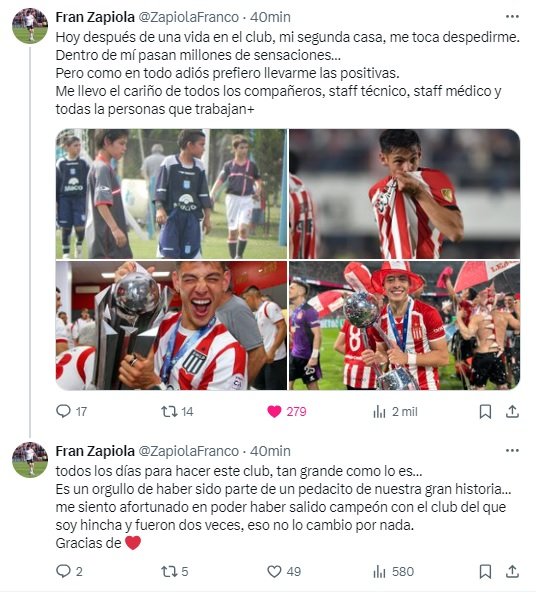Open more options menu on first tweet
This screenshot has height=595, width=536.
[512, 17]
